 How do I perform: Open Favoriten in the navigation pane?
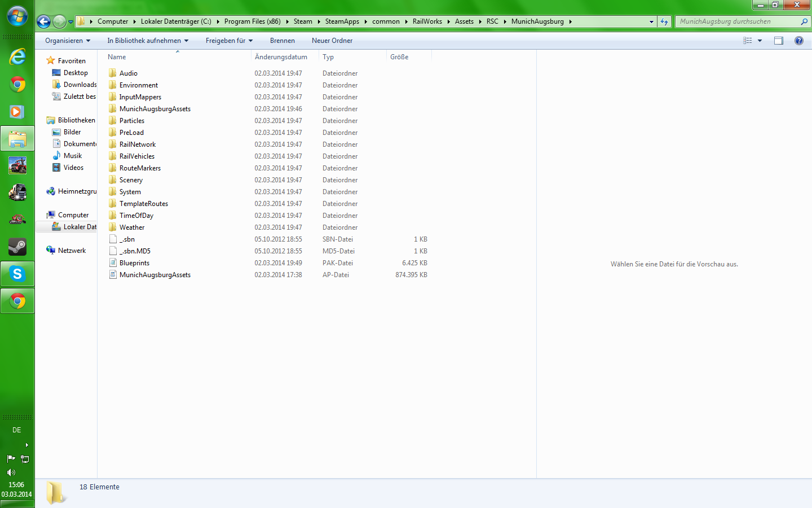pyautogui.click(x=72, y=61)
